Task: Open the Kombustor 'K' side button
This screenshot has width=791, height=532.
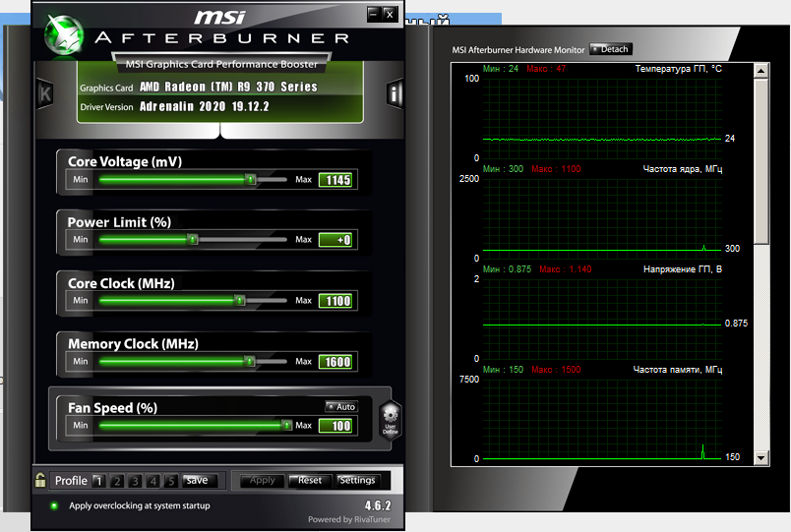Action: [45, 93]
